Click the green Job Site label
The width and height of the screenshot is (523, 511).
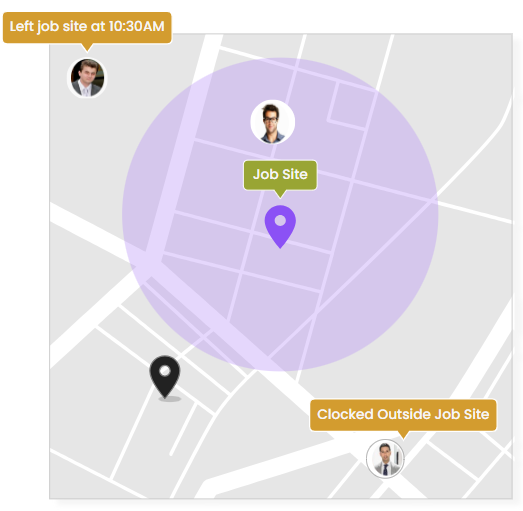(280, 175)
